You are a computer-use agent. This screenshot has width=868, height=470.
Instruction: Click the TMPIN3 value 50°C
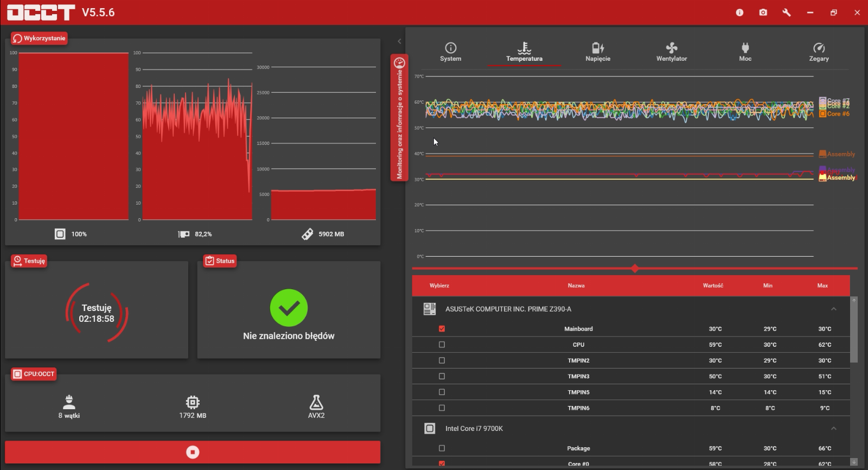click(x=715, y=376)
